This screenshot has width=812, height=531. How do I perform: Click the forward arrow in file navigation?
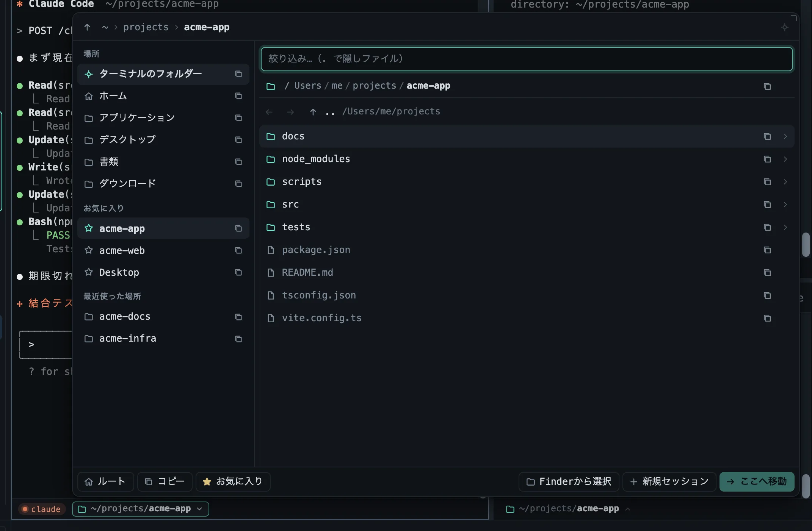[290, 112]
